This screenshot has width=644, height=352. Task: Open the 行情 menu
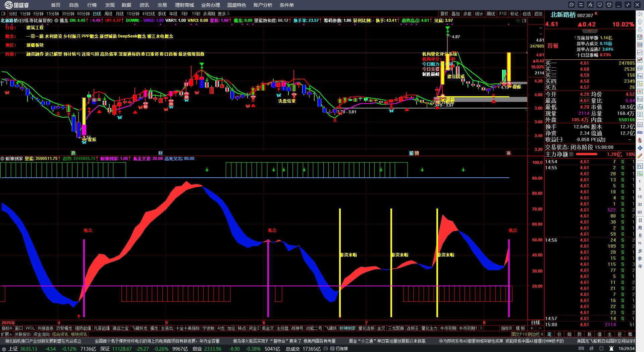92,5
